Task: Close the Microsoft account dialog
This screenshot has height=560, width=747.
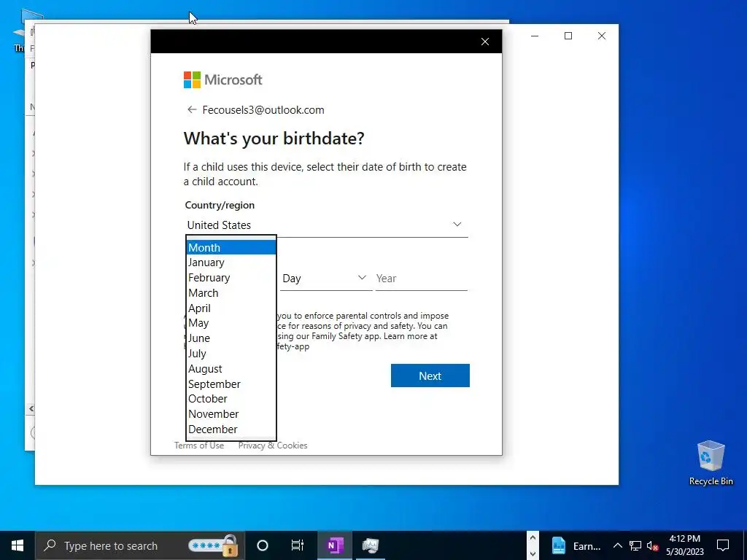Action: pyautogui.click(x=485, y=42)
